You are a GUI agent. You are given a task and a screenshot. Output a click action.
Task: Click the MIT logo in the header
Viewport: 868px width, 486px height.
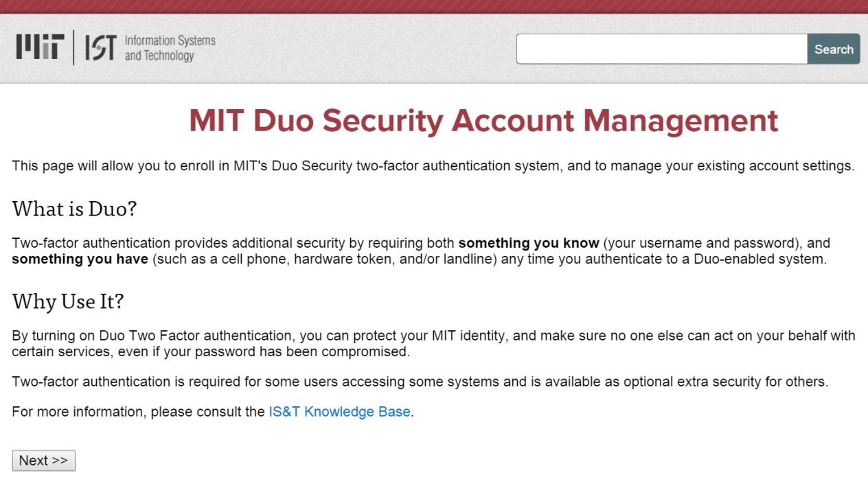point(41,47)
